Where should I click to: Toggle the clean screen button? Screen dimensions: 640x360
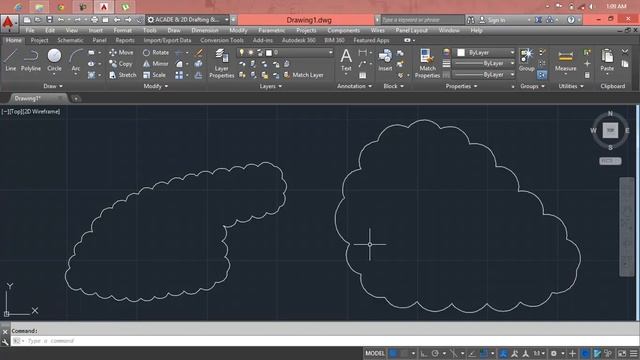point(622,353)
